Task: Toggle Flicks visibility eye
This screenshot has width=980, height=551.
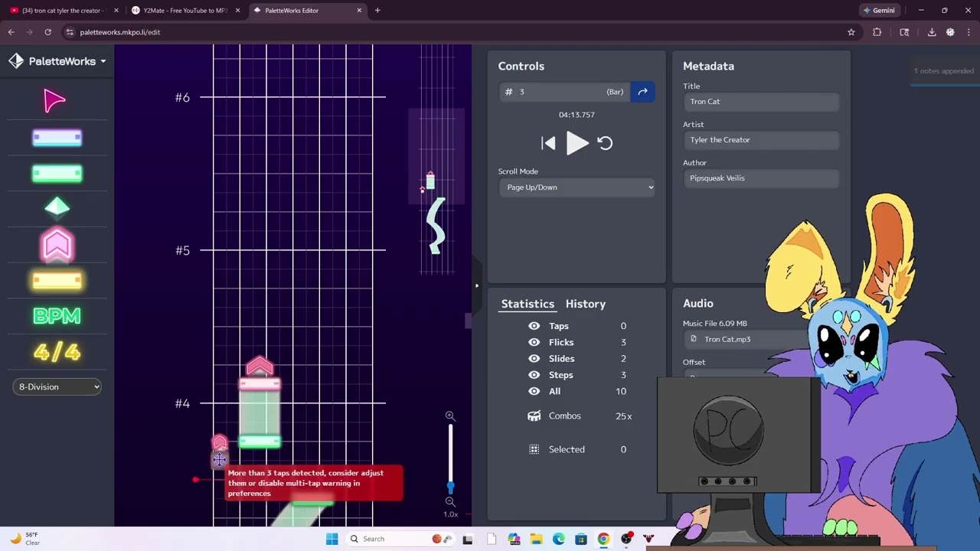Action: pyautogui.click(x=534, y=342)
